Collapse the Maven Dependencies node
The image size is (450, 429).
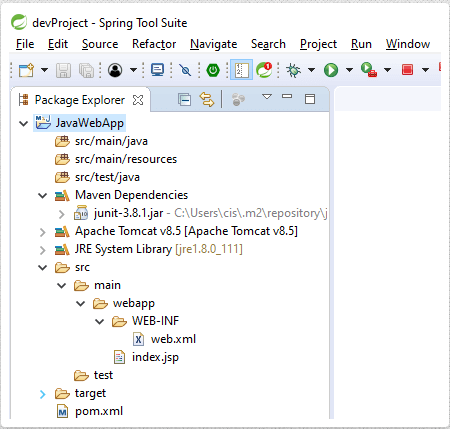click(43, 195)
